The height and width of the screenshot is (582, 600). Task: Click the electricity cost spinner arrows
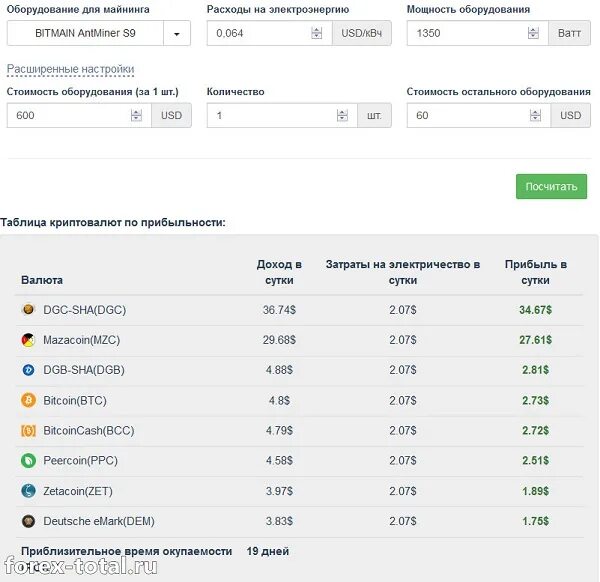point(316,33)
